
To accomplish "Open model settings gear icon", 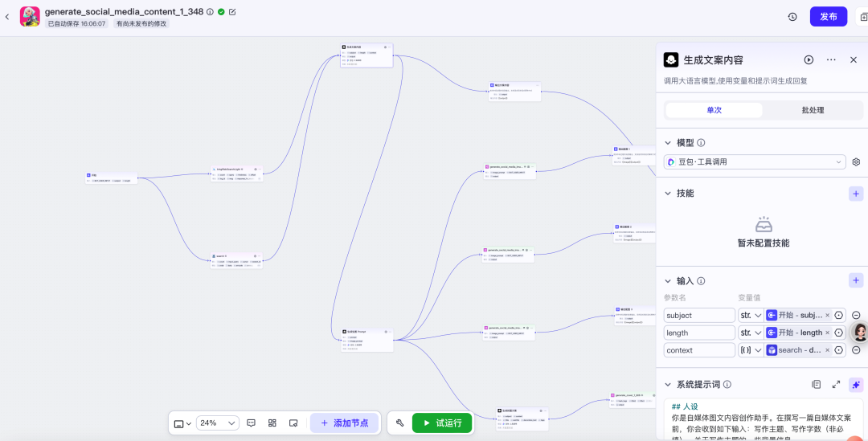I will coord(856,162).
